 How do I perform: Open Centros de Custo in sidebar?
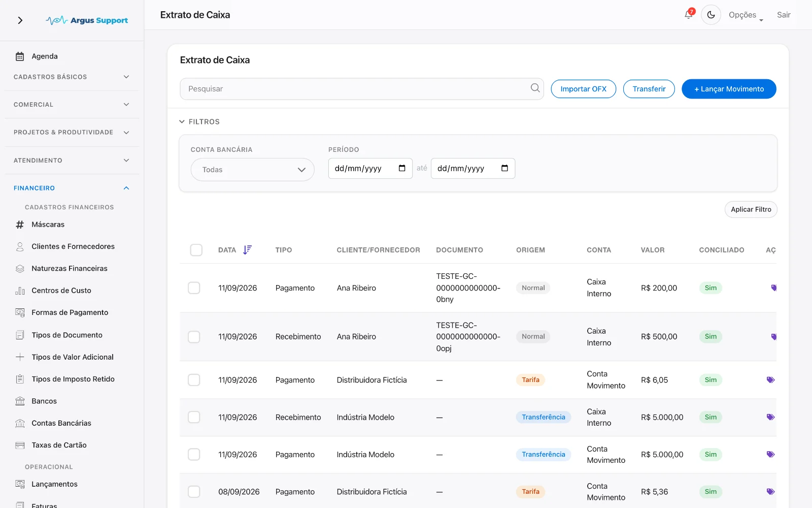(x=53, y=291)
